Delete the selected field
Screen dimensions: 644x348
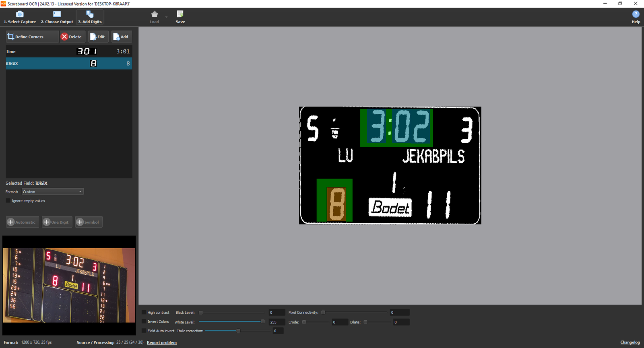coord(72,37)
